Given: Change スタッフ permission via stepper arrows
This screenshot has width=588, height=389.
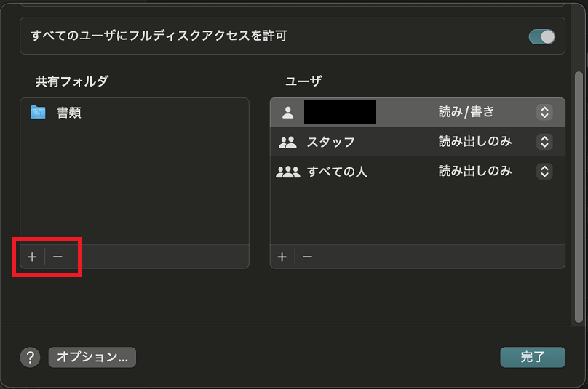Looking at the screenshot, I should (x=544, y=142).
